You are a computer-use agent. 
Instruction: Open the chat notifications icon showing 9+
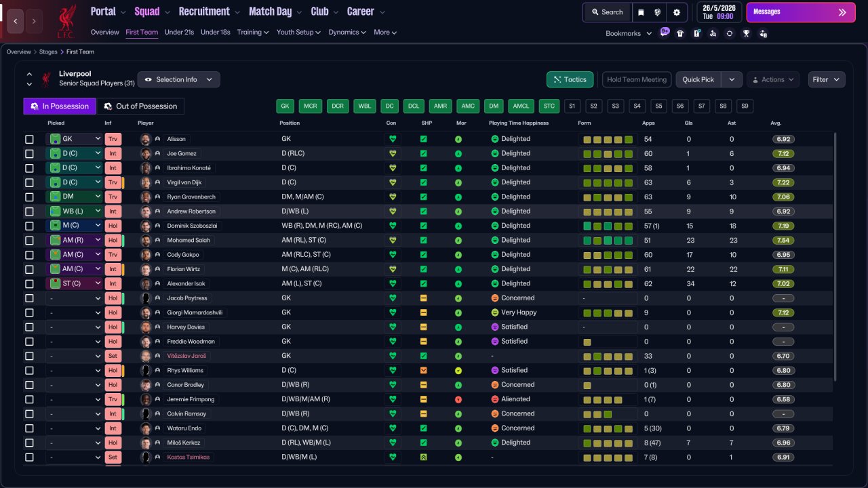tap(665, 33)
